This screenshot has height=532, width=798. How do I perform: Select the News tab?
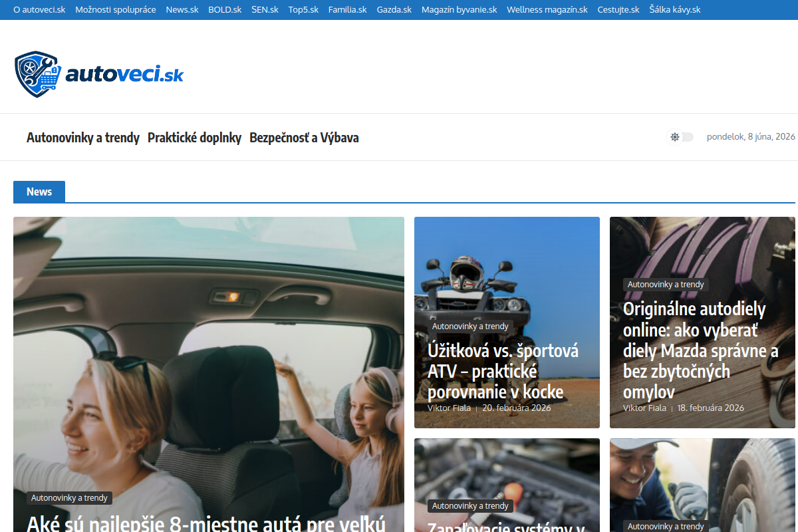pos(39,192)
